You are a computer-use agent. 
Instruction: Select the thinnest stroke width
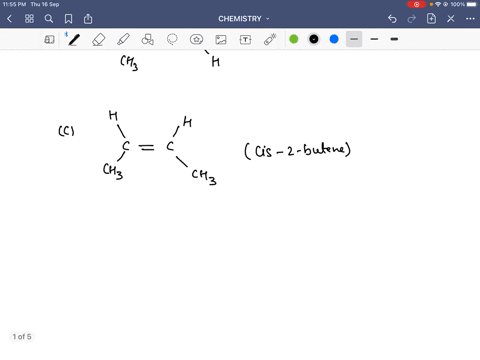[x=354, y=39]
